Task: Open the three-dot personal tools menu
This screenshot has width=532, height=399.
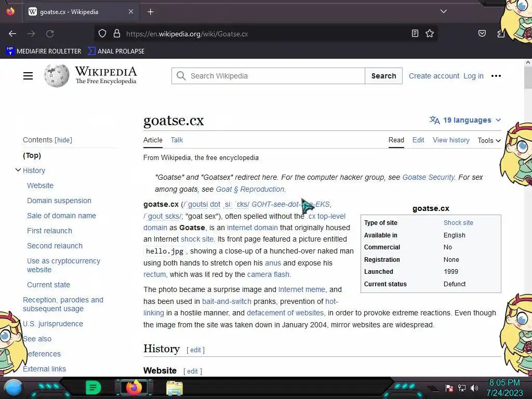Action: click(x=496, y=76)
